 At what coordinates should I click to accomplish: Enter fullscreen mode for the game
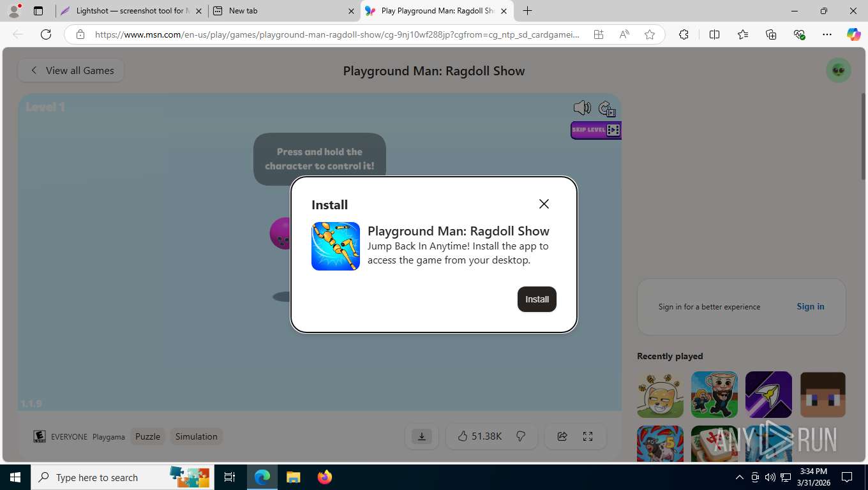pyautogui.click(x=588, y=436)
